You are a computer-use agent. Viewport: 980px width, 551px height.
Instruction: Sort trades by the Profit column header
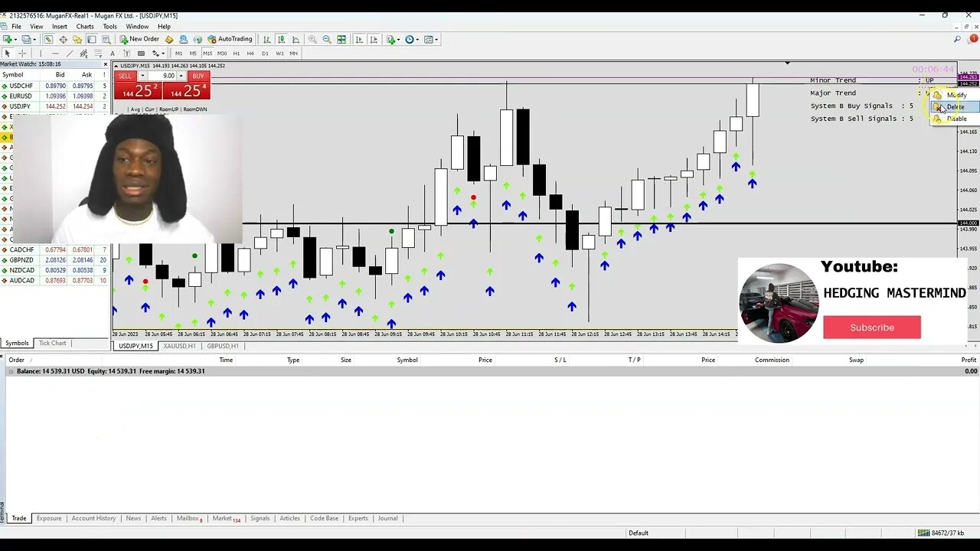969,360
